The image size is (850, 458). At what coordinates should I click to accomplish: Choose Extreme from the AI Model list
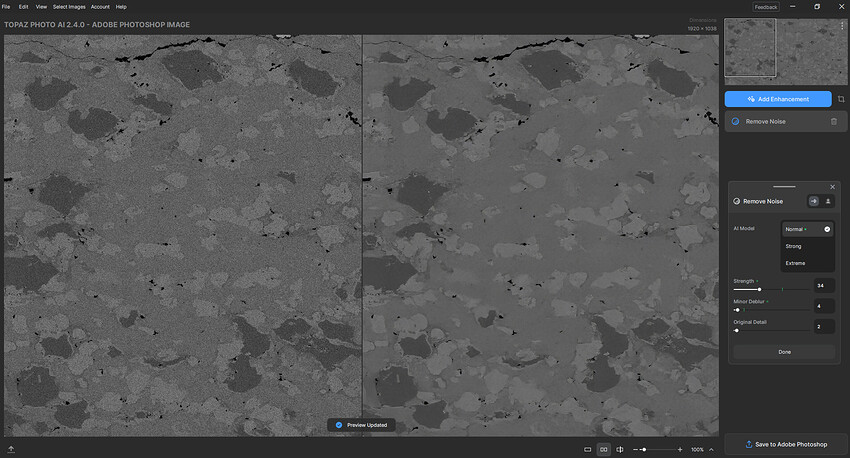[795, 263]
